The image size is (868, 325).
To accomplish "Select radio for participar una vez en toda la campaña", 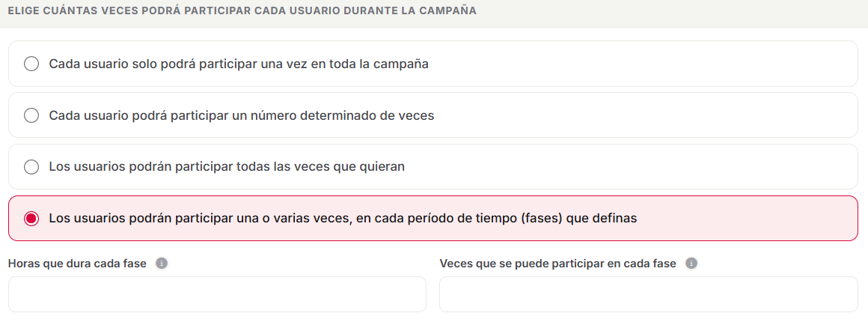I will [31, 64].
